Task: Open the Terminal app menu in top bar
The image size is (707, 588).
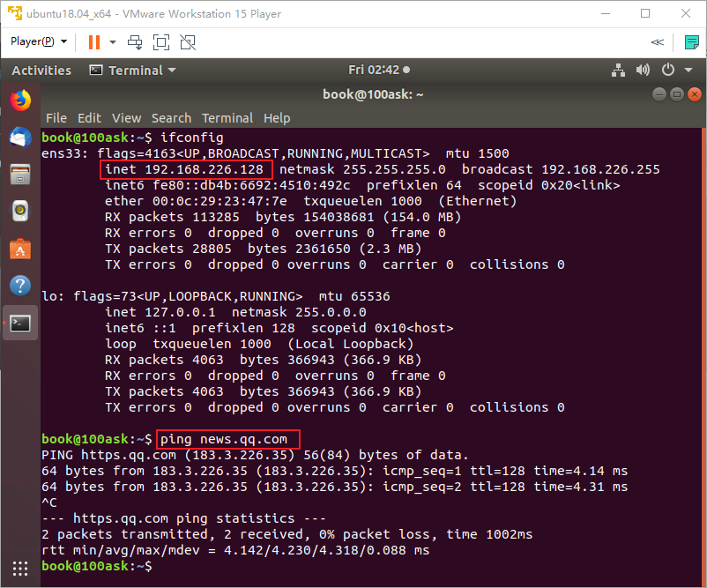Action: (133, 71)
